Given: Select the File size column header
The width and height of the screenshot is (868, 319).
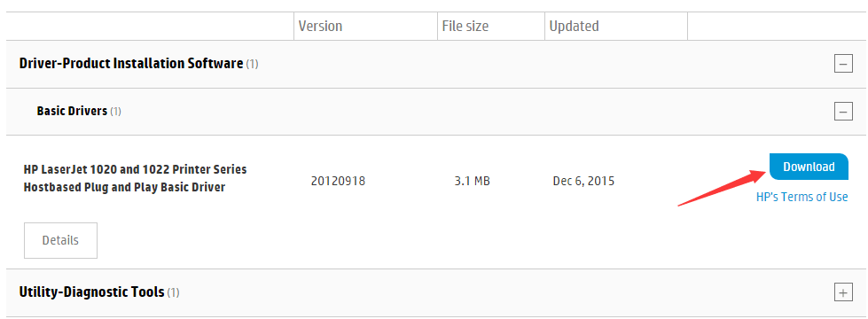Looking at the screenshot, I should click(x=465, y=26).
